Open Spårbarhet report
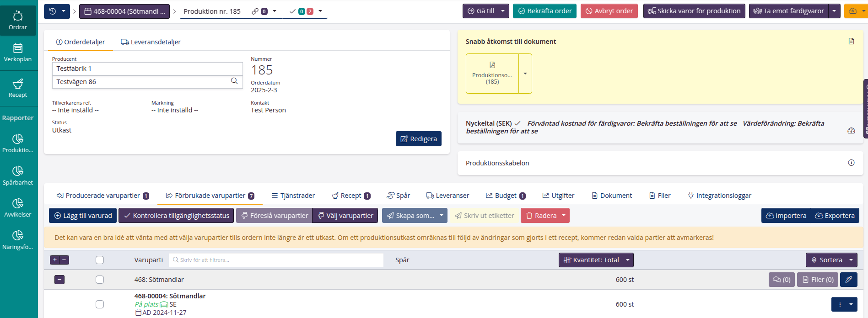 click(x=18, y=176)
